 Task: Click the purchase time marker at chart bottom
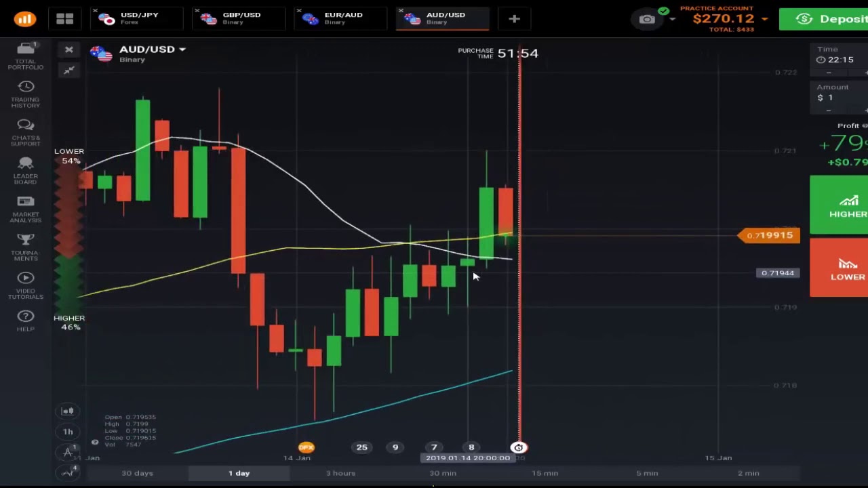[518, 447]
